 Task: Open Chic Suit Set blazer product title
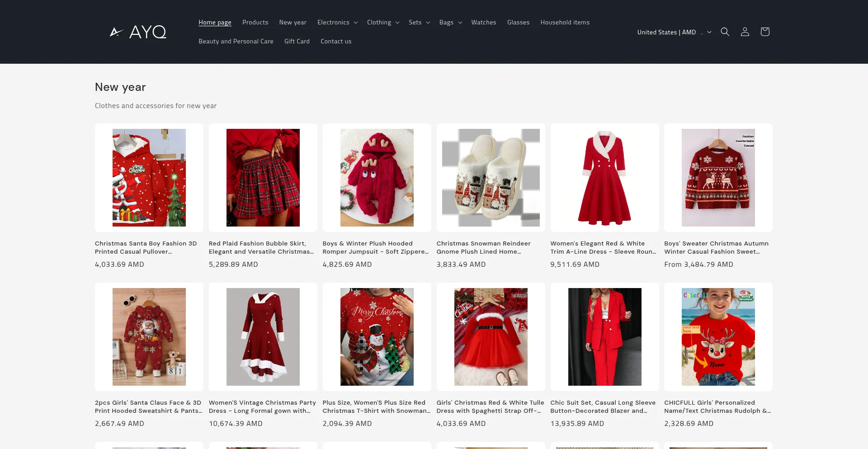(603, 406)
